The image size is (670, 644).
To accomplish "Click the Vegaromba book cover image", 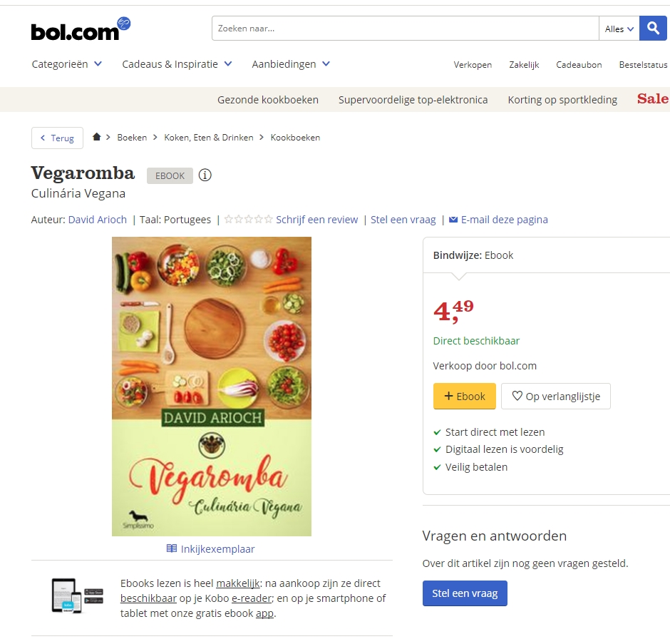I will coord(212,387).
